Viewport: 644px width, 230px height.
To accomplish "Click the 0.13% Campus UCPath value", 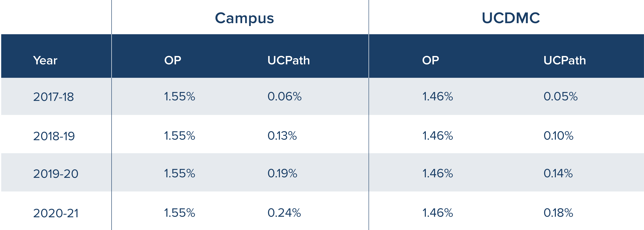I will 282,136.
